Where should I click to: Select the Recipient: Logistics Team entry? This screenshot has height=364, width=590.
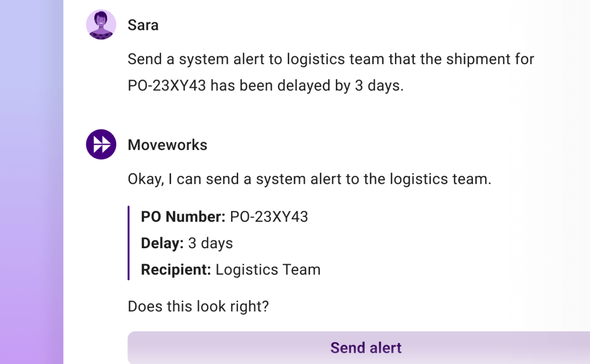pos(230,269)
